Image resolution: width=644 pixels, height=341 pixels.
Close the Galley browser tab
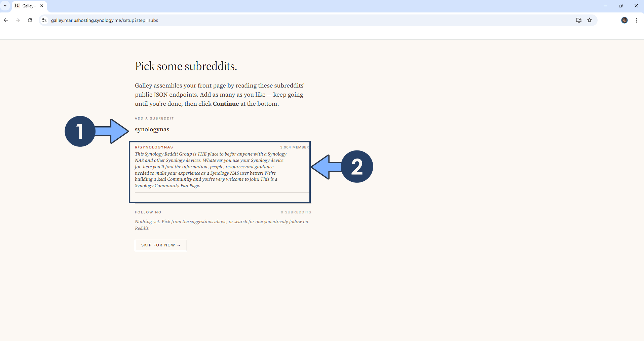tap(42, 6)
